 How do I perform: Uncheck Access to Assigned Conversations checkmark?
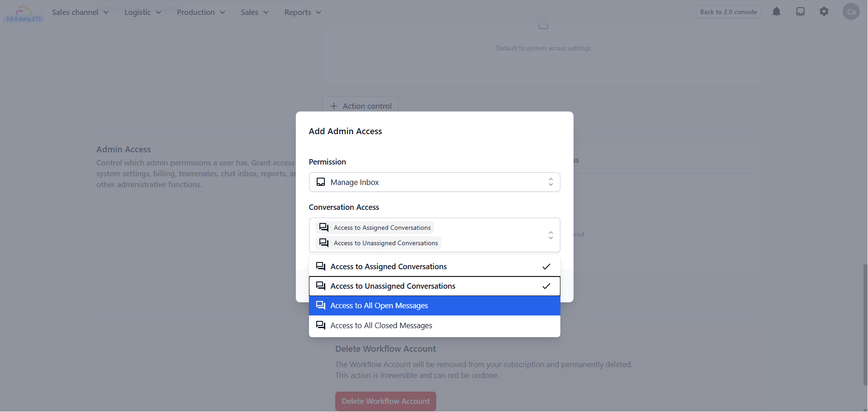tap(546, 267)
